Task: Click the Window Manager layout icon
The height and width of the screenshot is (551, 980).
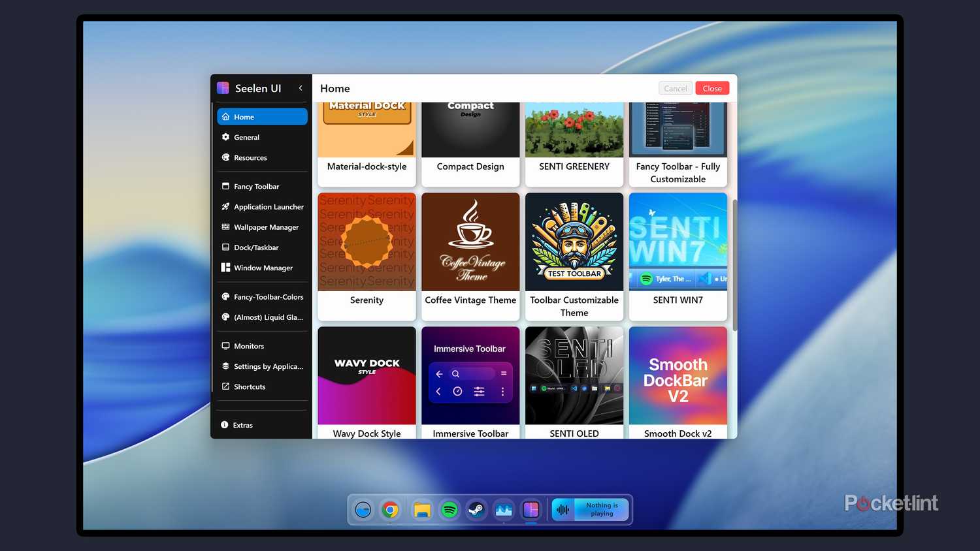Action: coord(225,268)
